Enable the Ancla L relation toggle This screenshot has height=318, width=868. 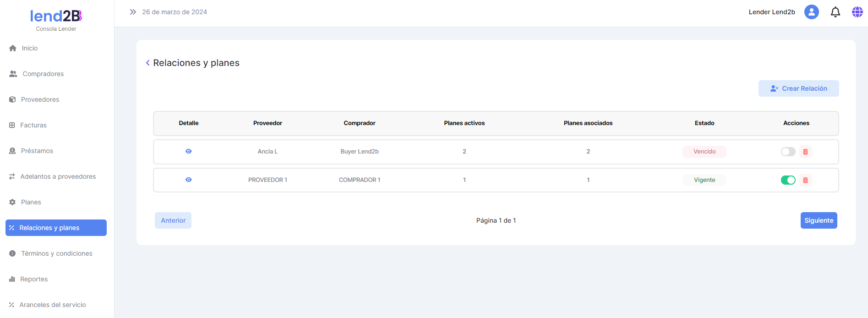(x=788, y=152)
